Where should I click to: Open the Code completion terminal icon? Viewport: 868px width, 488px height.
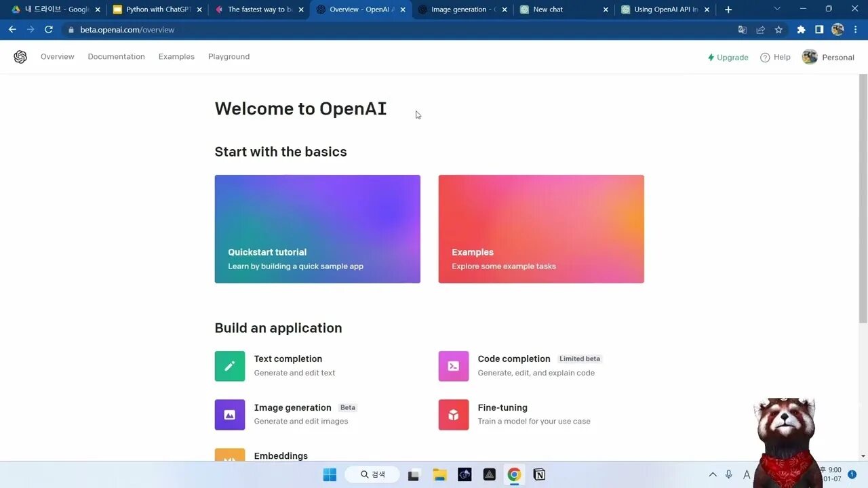(x=454, y=366)
